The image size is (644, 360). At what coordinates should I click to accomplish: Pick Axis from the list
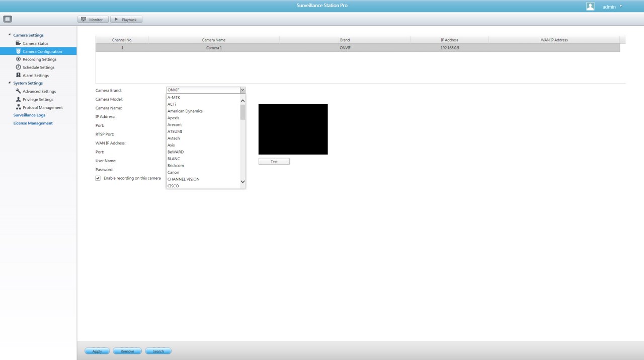(x=203, y=145)
